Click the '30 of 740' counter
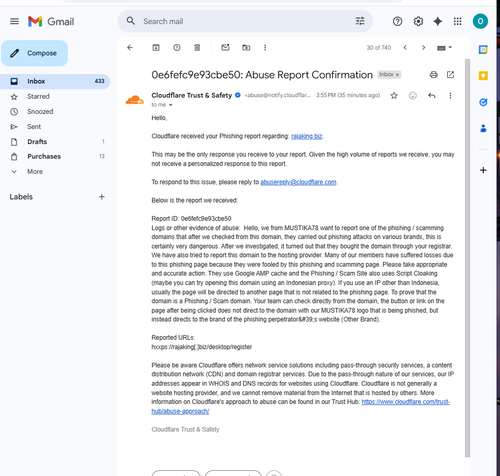The height and width of the screenshot is (476, 500). point(379,48)
